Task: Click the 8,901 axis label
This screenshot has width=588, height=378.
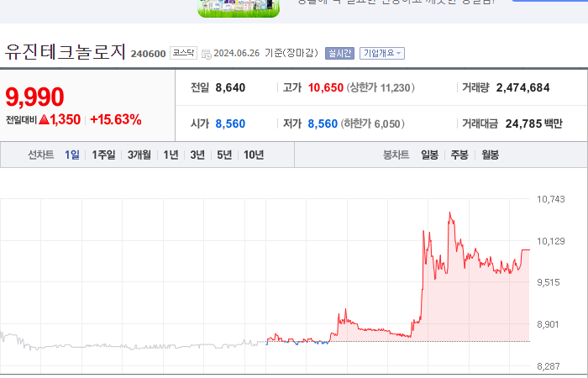Action: click(548, 324)
